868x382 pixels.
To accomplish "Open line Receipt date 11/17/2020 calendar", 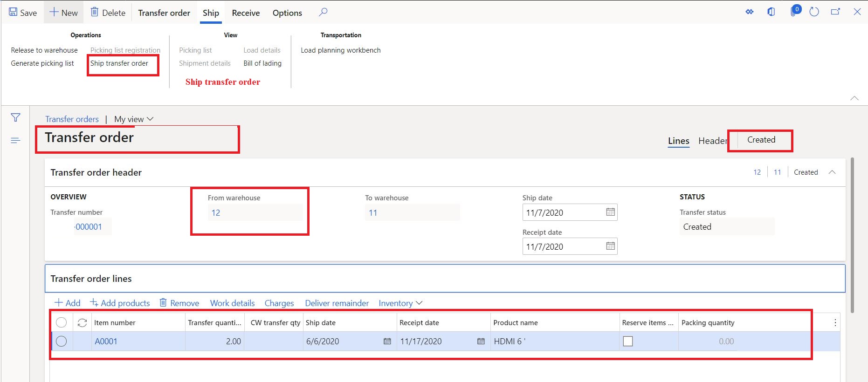I will (x=481, y=341).
